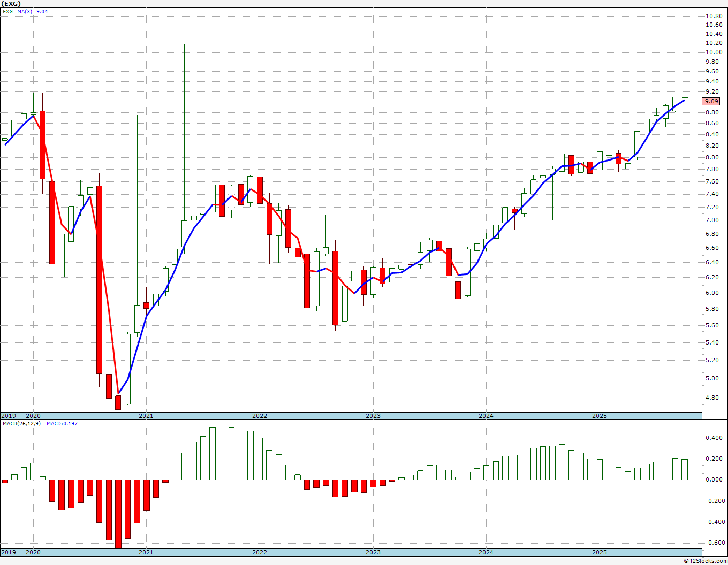This screenshot has height=565, width=728.
Task: Click the 0.400 MACD axis label
Action: click(714, 438)
